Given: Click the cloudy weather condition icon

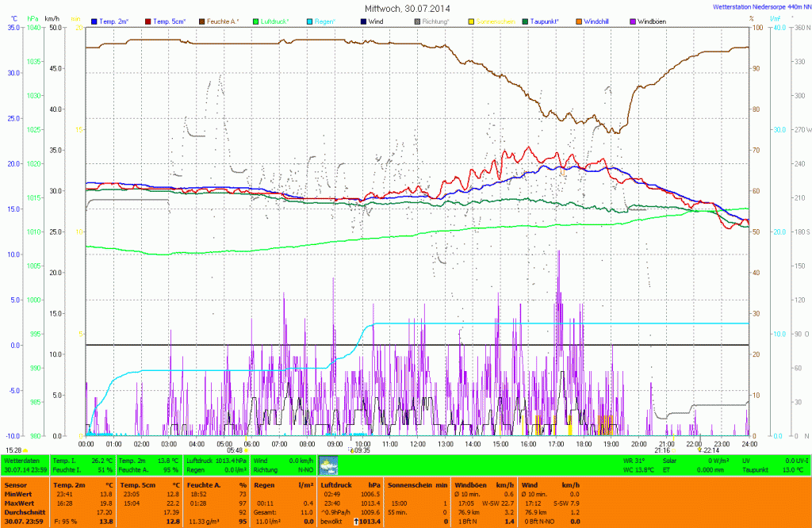Looking at the screenshot, I should click(328, 465).
